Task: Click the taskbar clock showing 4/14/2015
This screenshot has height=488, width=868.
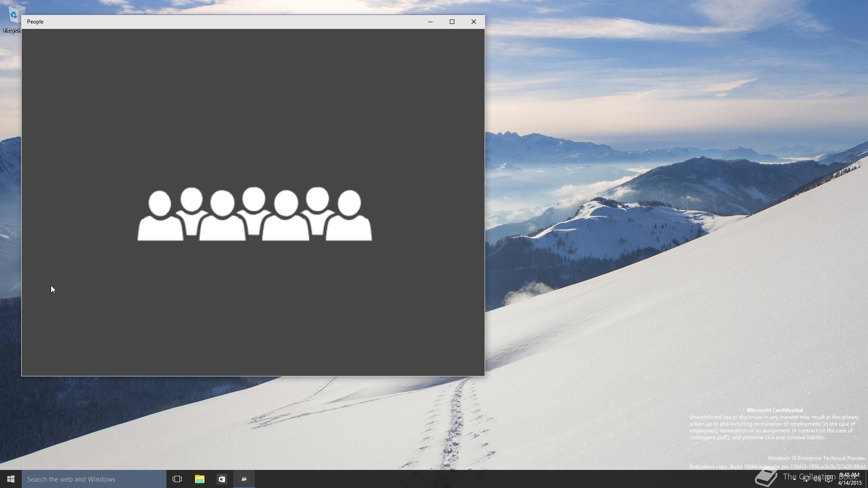Action: [x=849, y=479]
